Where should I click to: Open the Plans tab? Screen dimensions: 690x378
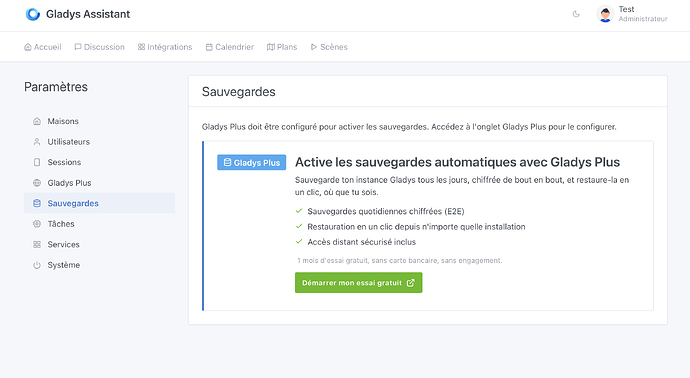point(282,47)
